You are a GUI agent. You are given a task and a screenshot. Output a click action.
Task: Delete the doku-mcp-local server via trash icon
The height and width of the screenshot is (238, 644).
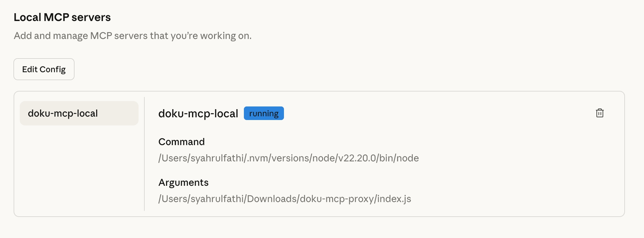click(x=600, y=113)
